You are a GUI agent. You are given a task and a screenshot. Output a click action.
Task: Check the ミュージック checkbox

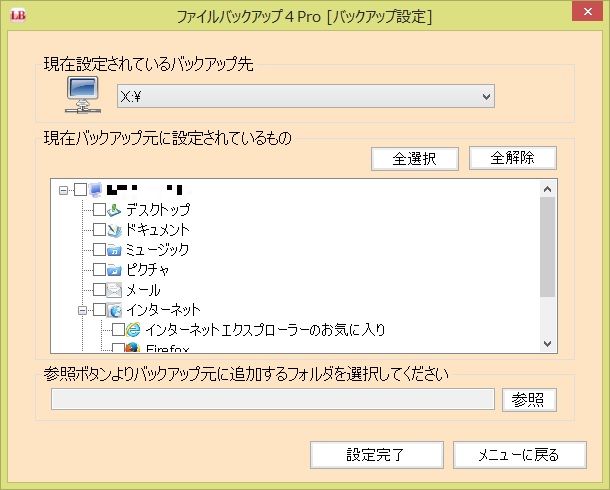99,250
